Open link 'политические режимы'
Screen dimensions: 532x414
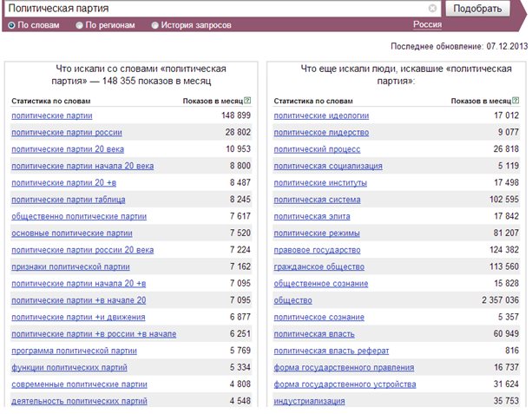[317, 233]
